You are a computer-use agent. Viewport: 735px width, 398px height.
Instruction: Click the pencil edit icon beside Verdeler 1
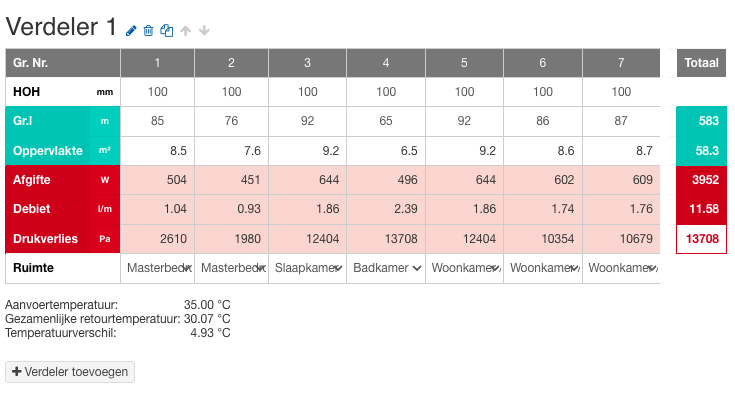(x=131, y=31)
